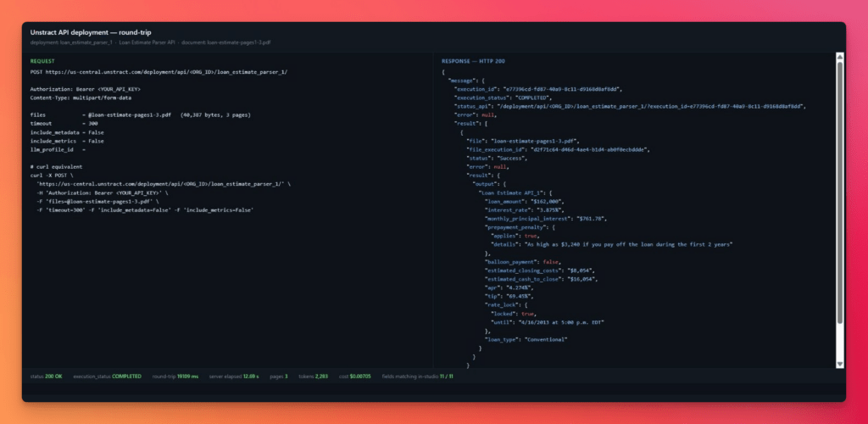Click the "file": "loan-estimate-pages1-3.pdf" response line
868x424 pixels.
(x=523, y=141)
